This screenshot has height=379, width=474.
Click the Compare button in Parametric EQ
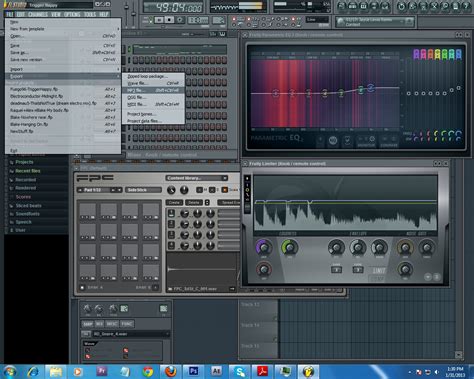tap(389, 141)
